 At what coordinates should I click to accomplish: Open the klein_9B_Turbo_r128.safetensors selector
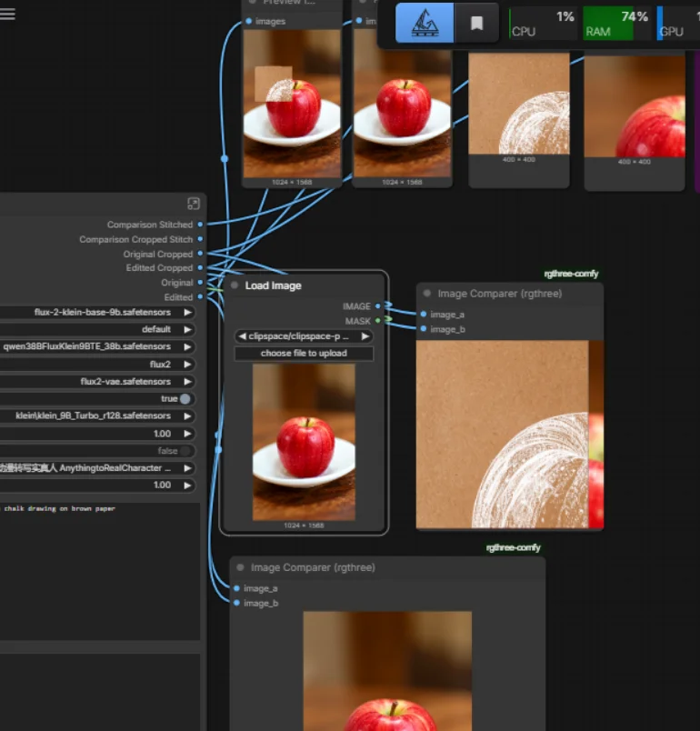[x=97, y=416]
